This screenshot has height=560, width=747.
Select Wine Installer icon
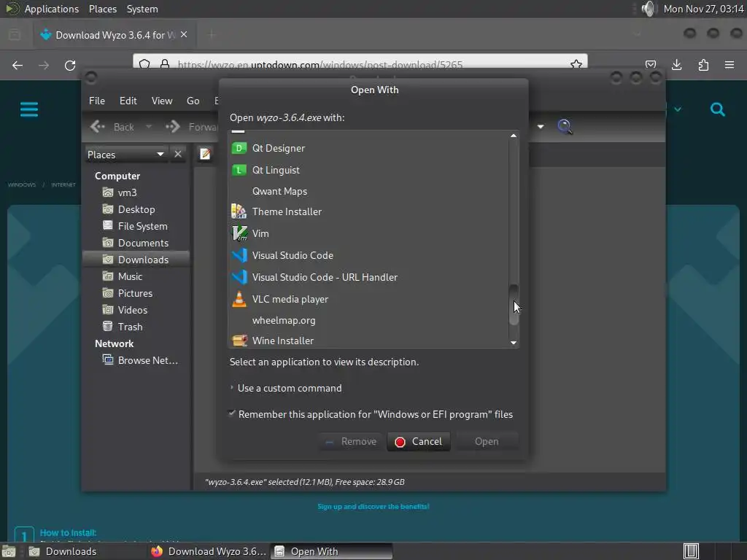click(x=239, y=341)
